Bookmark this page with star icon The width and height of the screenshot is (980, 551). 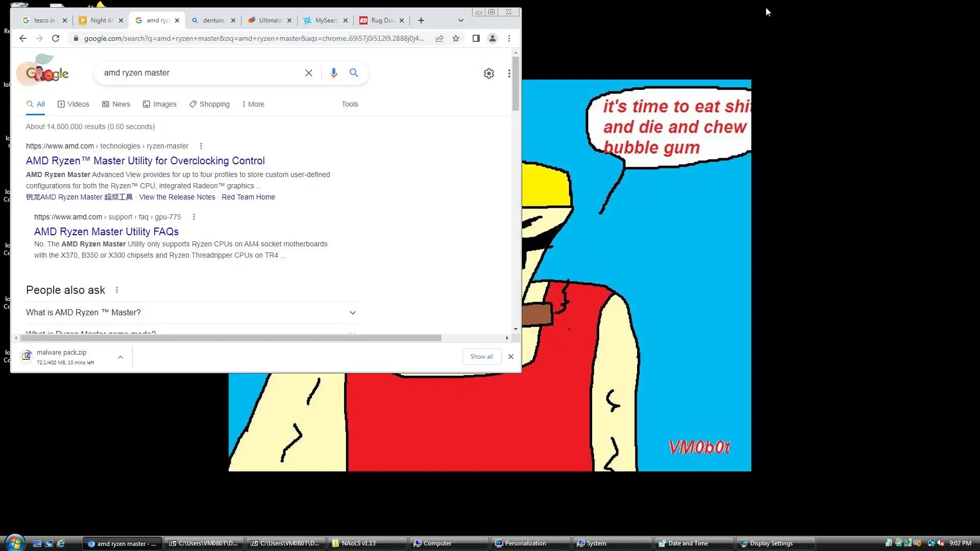[x=456, y=38]
